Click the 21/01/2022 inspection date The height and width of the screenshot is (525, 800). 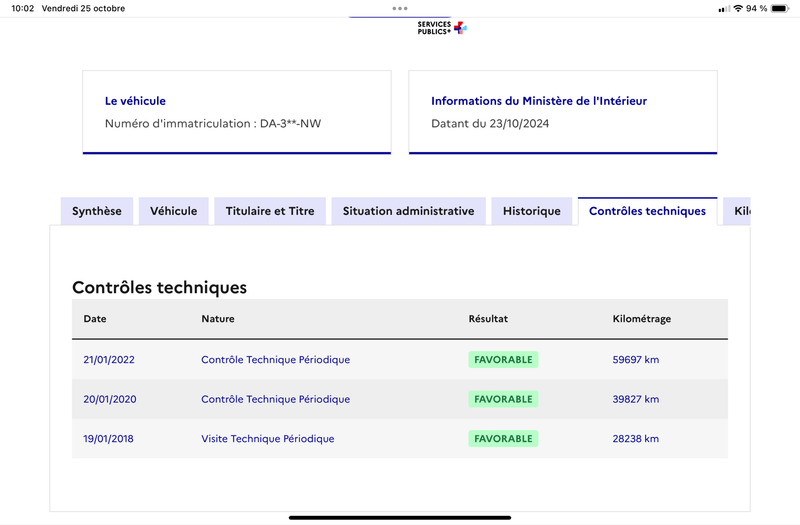point(109,360)
